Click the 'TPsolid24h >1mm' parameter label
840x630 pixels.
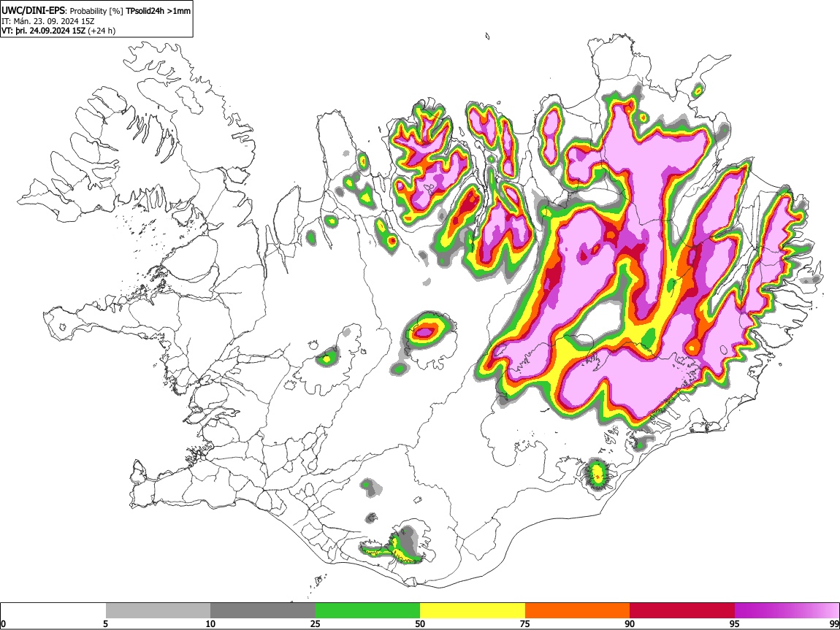pos(158,11)
